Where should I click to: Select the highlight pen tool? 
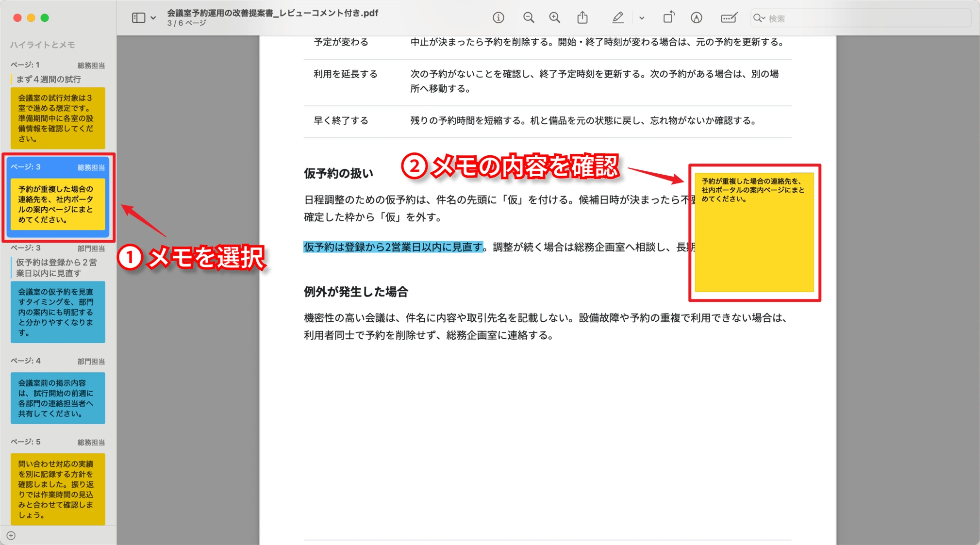click(617, 18)
